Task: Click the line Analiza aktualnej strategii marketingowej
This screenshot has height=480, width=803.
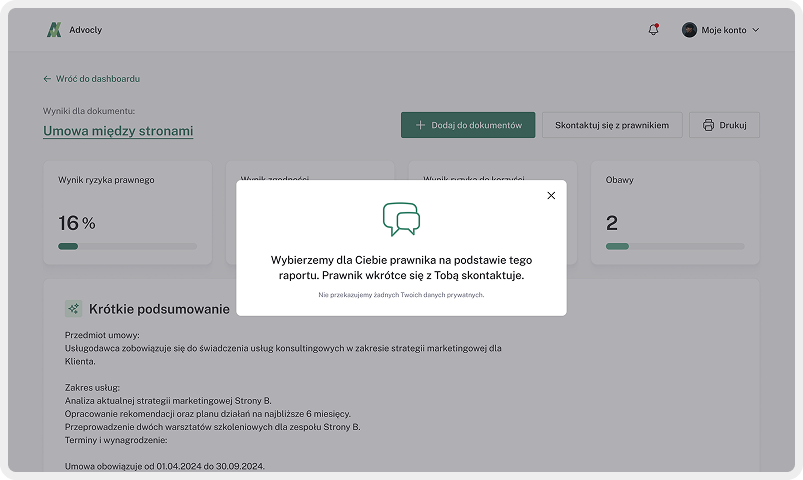Action: pyautogui.click(x=168, y=401)
